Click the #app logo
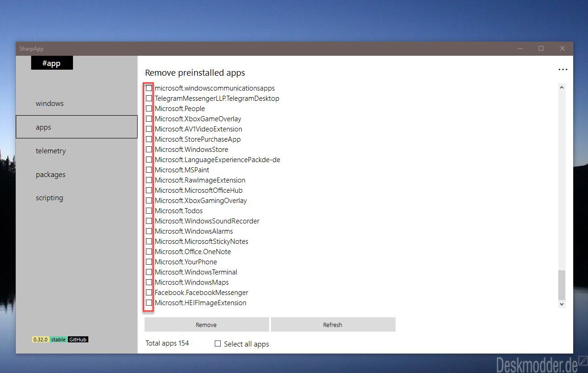The width and height of the screenshot is (588, 373). tap(52, 63)
